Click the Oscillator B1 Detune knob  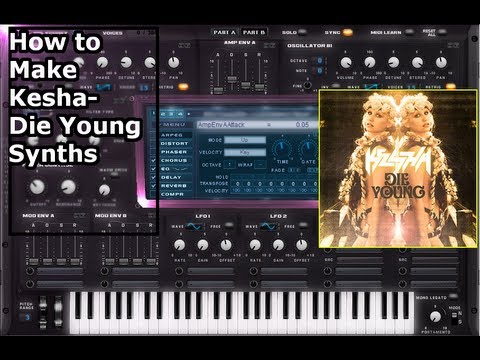tap(393, 62)
